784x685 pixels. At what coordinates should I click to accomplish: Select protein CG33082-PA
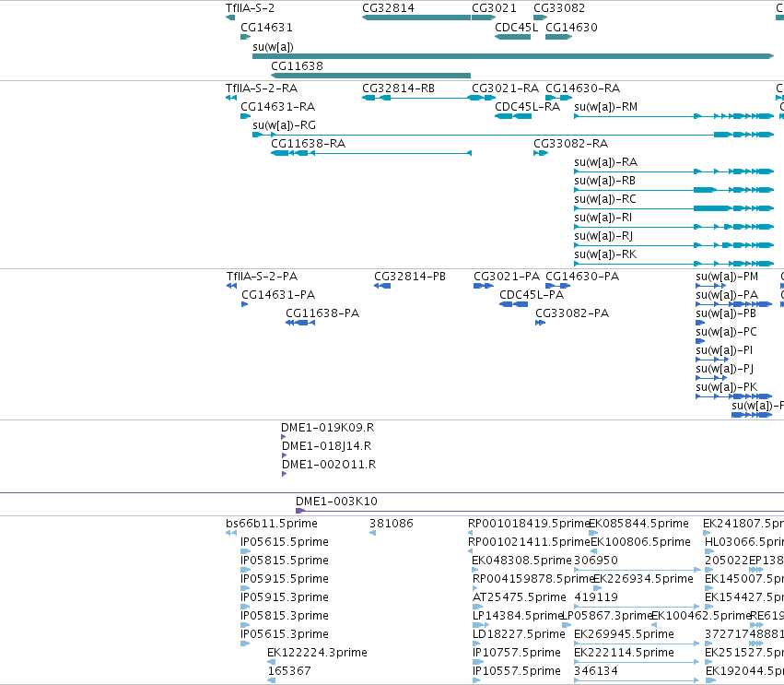572,313
